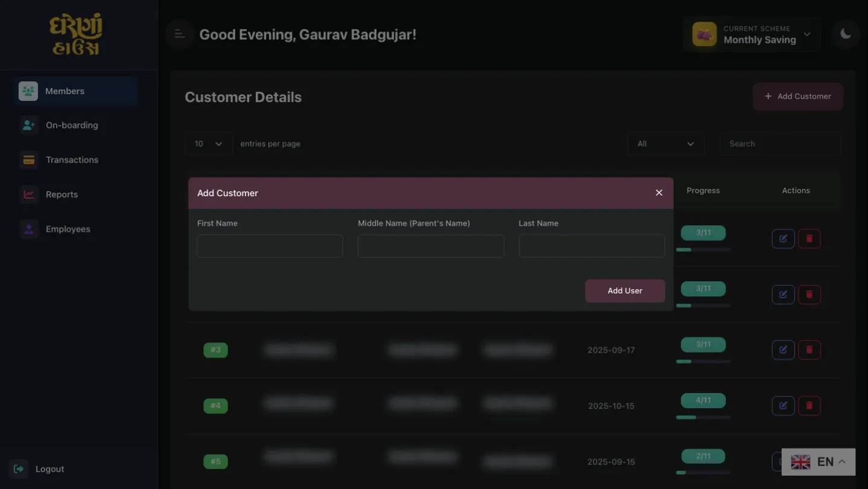This screenshot has height=489, width=868.
Task: Expand the EN language selector
Action: click(818, 462)
